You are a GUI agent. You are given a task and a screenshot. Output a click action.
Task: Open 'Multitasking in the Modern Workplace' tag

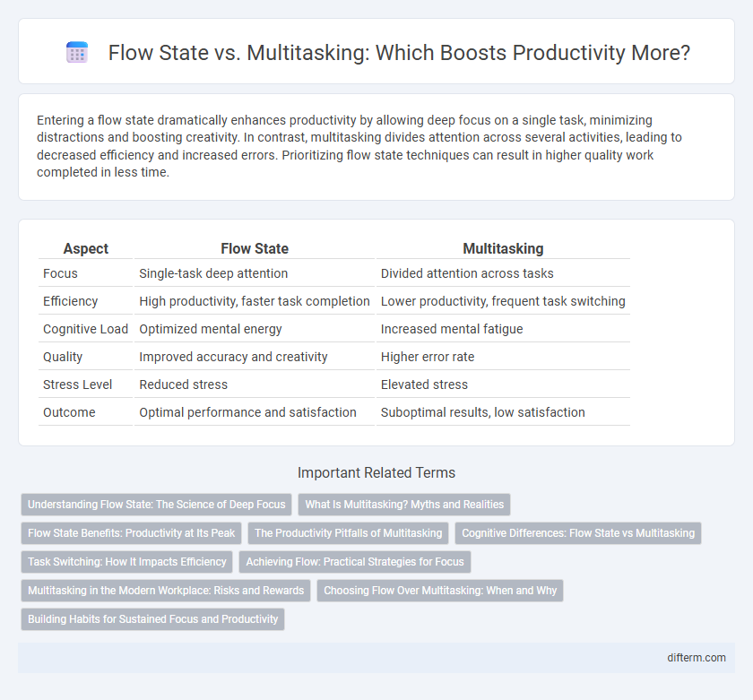[166, 591]
